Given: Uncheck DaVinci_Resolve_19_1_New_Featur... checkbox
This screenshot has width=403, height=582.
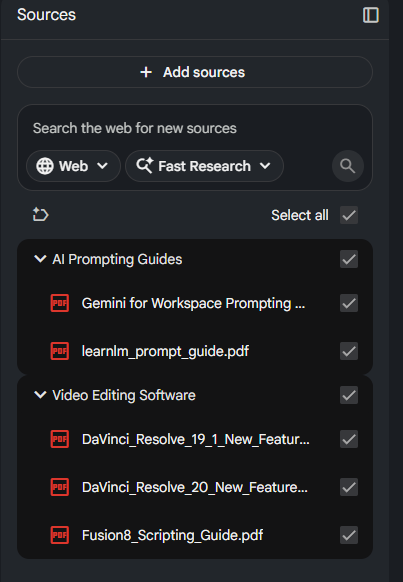Looking at the screenshot, I should click(349, 439).
